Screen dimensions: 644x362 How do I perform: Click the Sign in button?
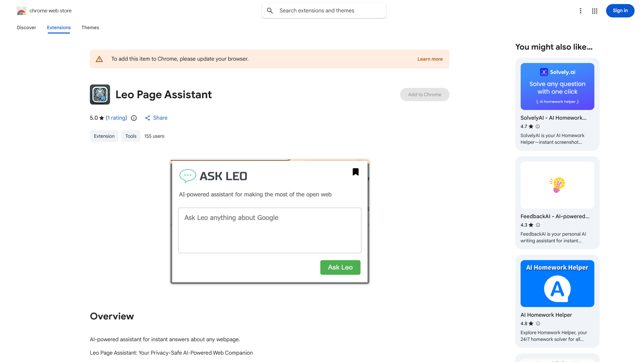point(620,10)
